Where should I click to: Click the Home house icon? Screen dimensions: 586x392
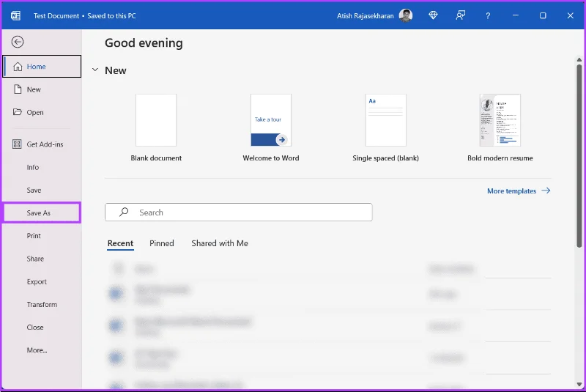(x=18, y=67)
